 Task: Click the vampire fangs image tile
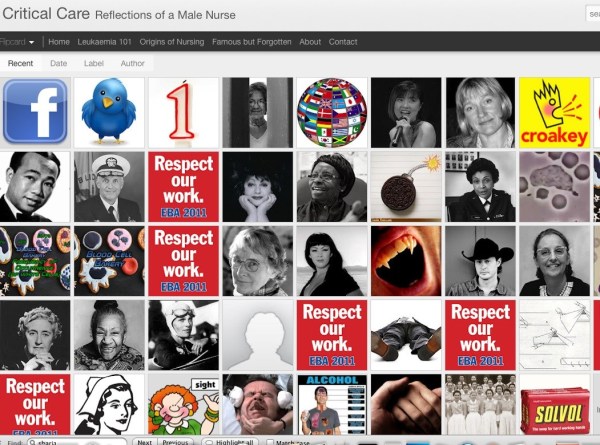pos(405,260)
